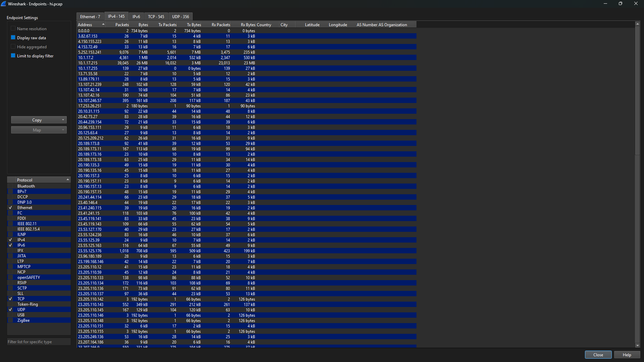Uncheck the UDP protocol checkbox

[x=10, y=310]
